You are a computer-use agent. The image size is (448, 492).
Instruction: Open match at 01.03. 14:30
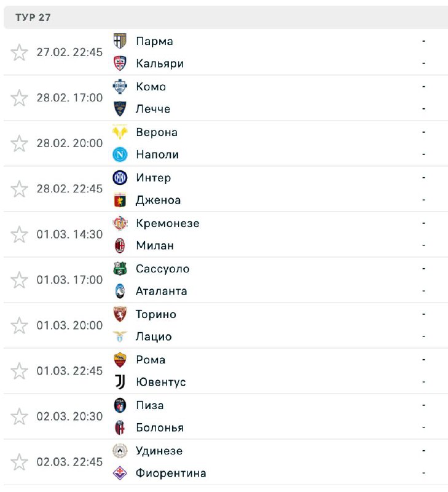(69, 234)
